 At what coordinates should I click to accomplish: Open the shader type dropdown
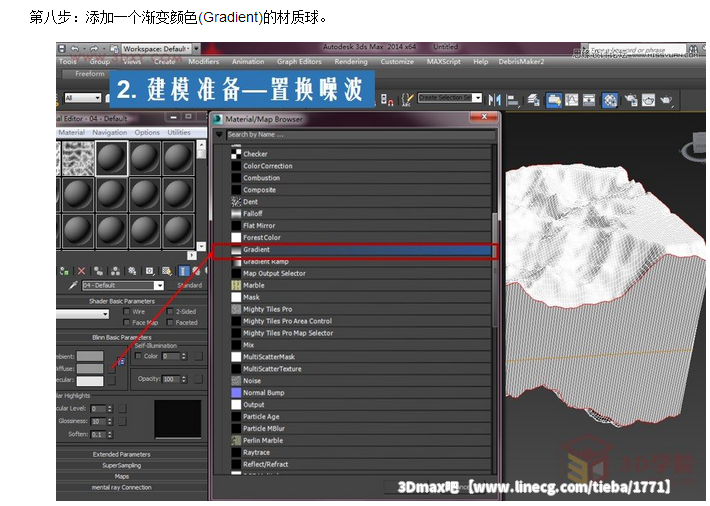pyautogui.click(x=82, y=314)
